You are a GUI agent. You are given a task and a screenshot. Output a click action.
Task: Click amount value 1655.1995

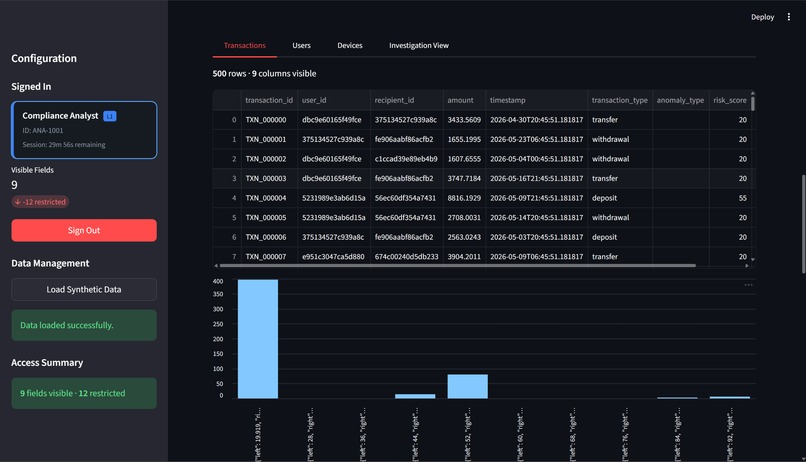464,139
